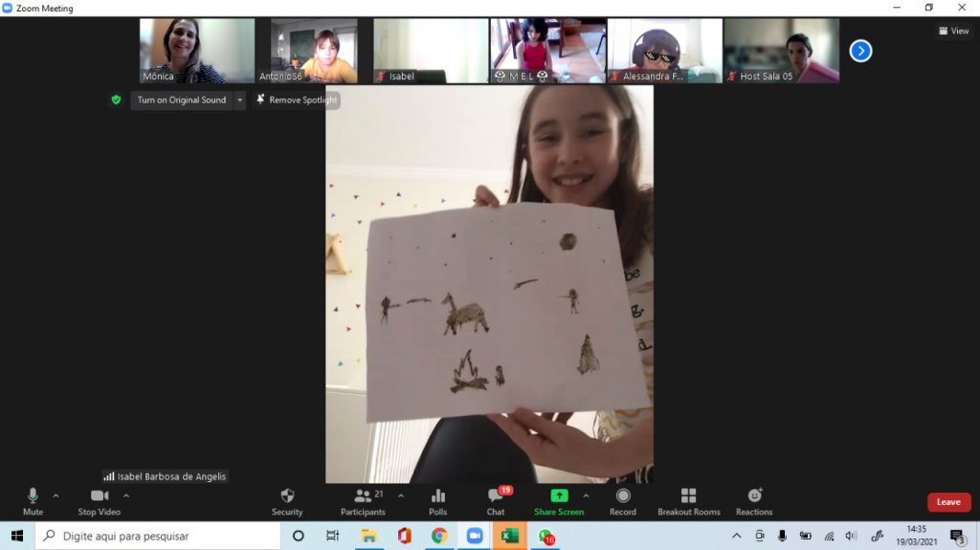980x550 pixels.
Task: Mute the microphone in Zoom
Action: pyautogui.click(x=33, y=502)
